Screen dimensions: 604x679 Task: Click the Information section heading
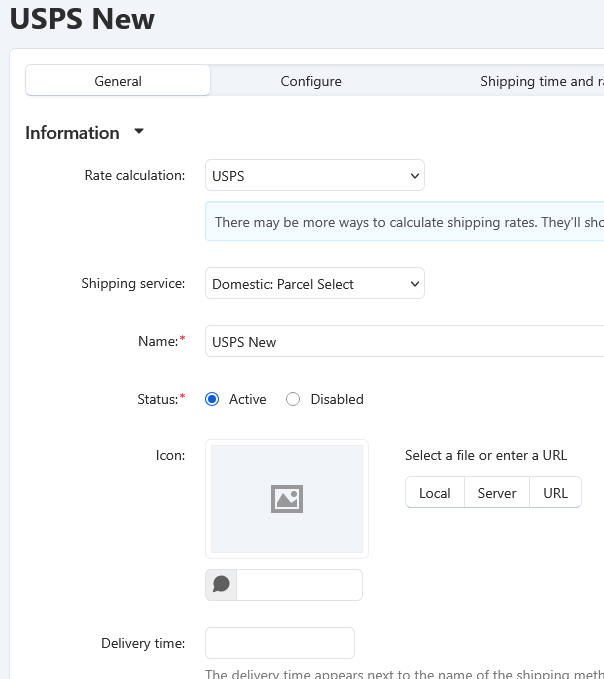pyautogui.click(x=72, y=133)
